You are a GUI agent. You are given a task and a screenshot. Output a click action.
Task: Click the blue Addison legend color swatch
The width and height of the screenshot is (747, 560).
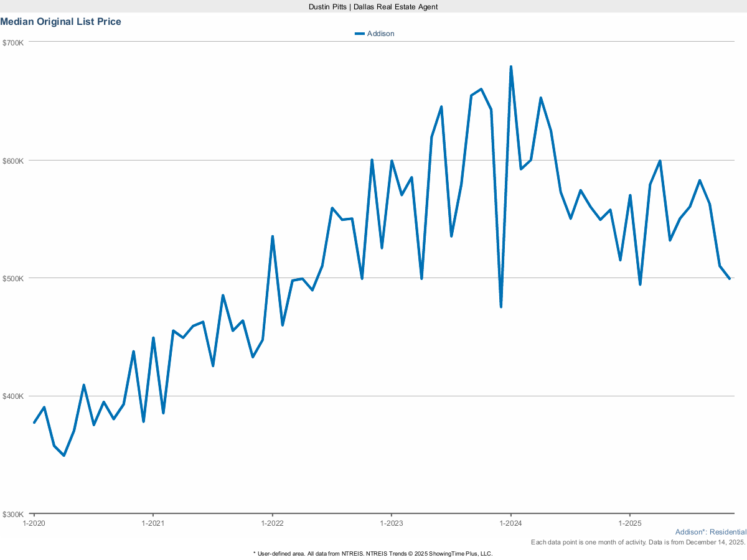click(359, 34)
